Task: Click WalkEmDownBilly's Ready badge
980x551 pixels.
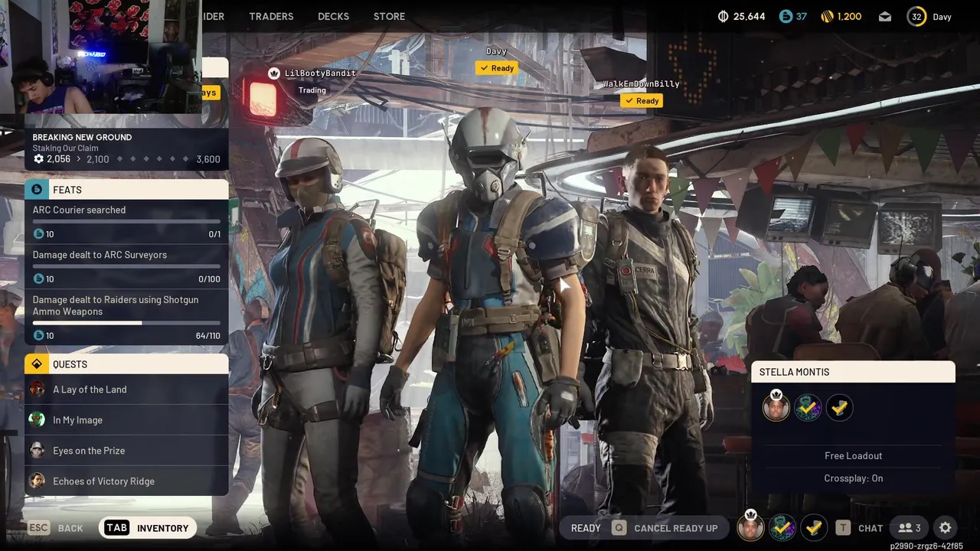Action: point(641,100)
